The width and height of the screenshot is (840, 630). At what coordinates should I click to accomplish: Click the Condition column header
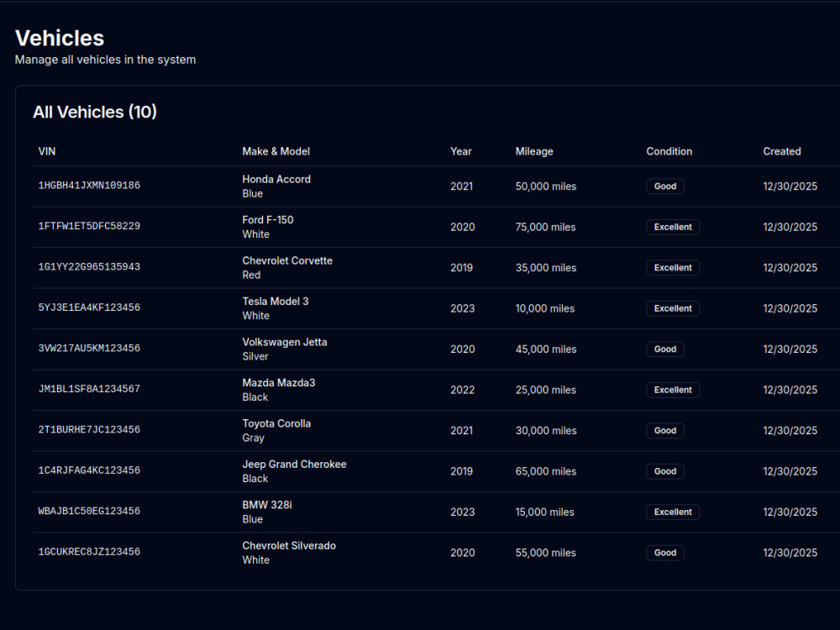[x=669, y=151]
